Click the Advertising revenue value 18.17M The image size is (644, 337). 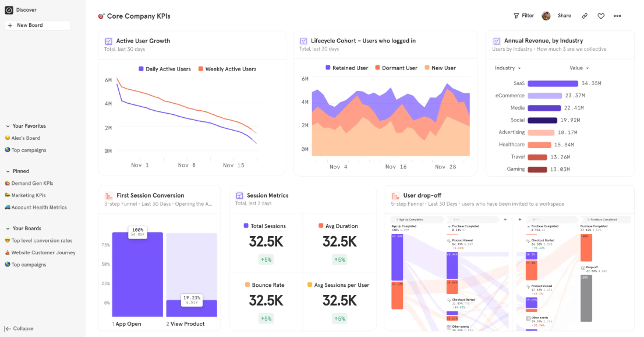click(567, 132)
